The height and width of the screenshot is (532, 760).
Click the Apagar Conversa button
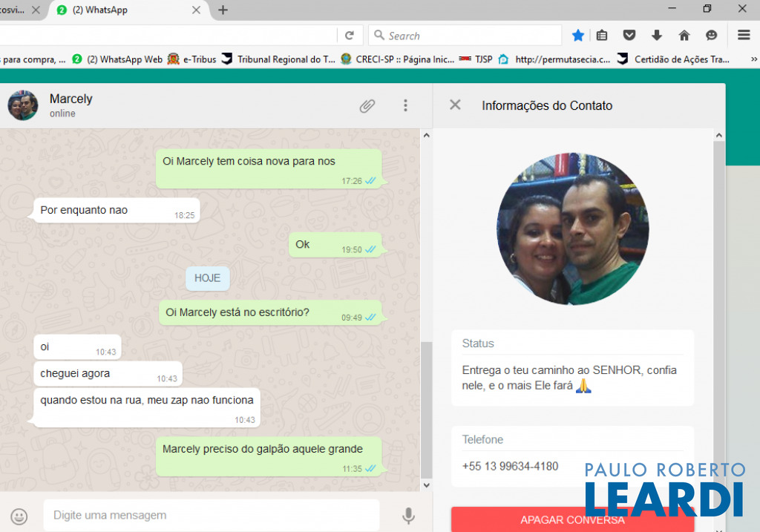(572, 519)
